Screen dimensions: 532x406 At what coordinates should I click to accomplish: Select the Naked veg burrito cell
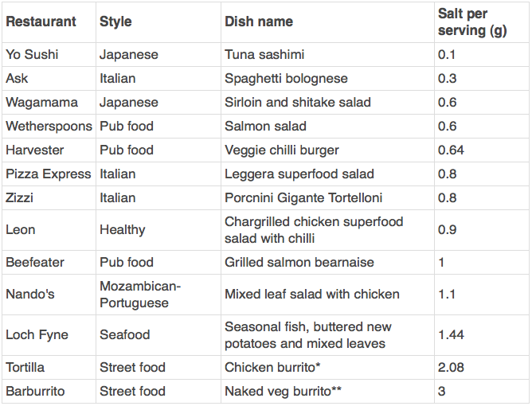pos(327,392)
